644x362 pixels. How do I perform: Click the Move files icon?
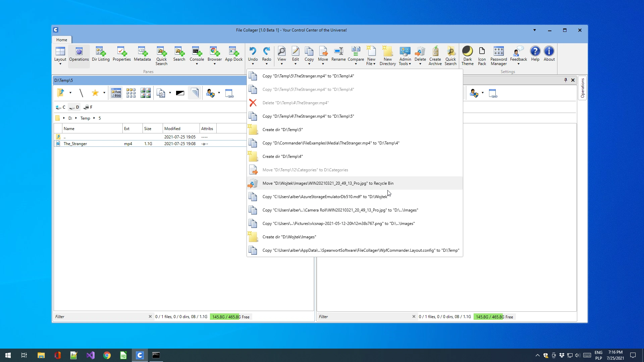(x=323, y=51)
